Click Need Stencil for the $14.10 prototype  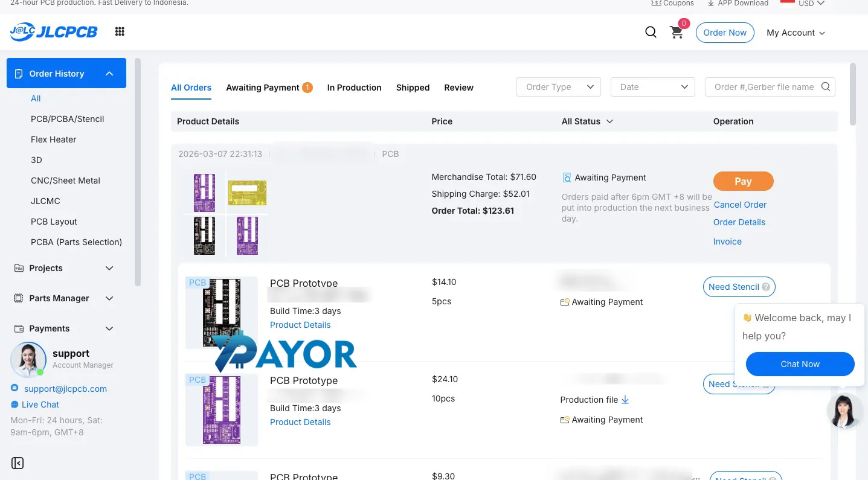coord(739,287)
